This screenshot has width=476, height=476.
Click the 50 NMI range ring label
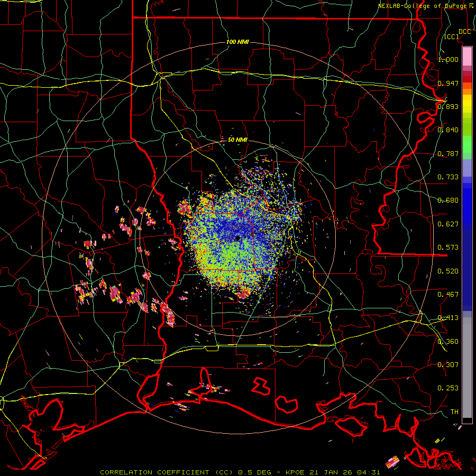tap(237, 140)
